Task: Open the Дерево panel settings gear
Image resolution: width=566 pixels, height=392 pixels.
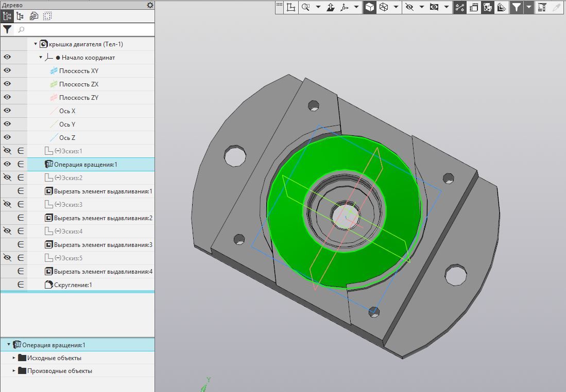Action: click(x=150, y=5)
